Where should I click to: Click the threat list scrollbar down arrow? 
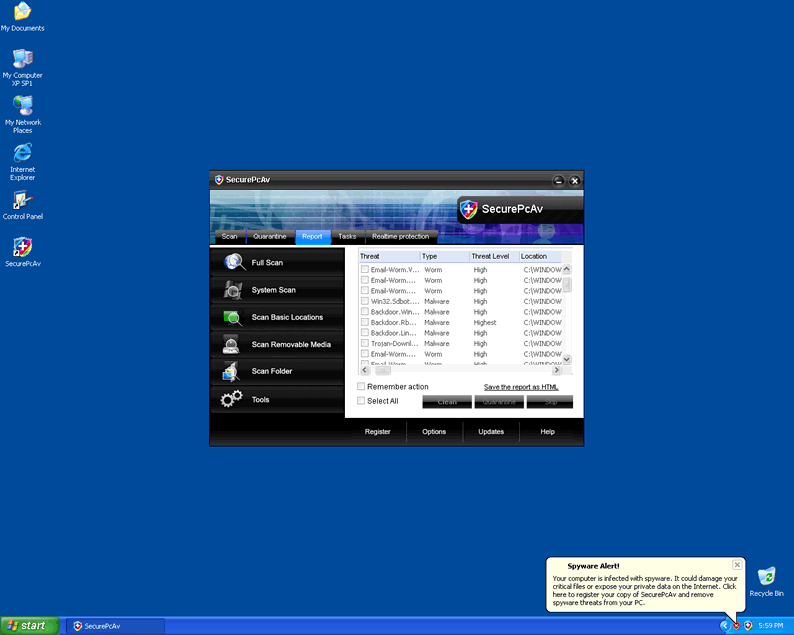(x=567, y=359)
